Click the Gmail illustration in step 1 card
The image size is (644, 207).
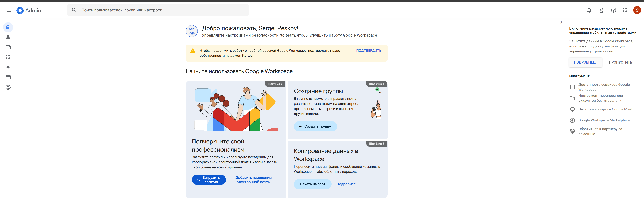[236, 109]
